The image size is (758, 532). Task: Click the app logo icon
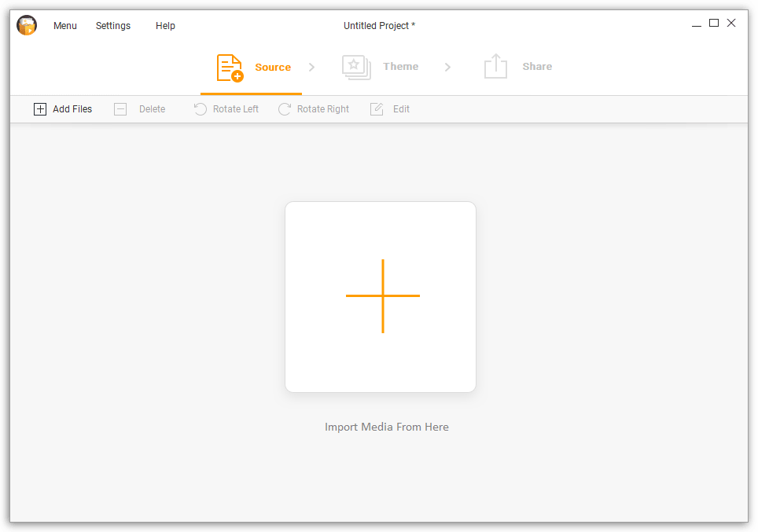coord(27,25)
